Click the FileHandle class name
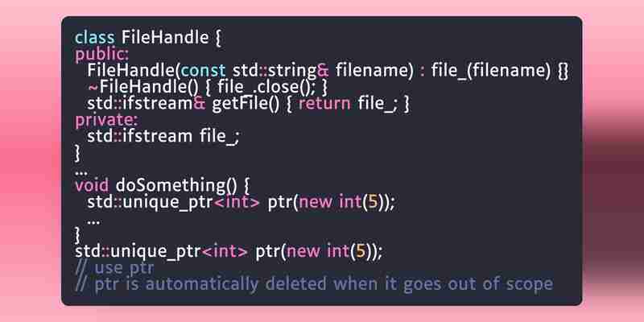This screenshot has width=644, height=322. tap(165, 38)
